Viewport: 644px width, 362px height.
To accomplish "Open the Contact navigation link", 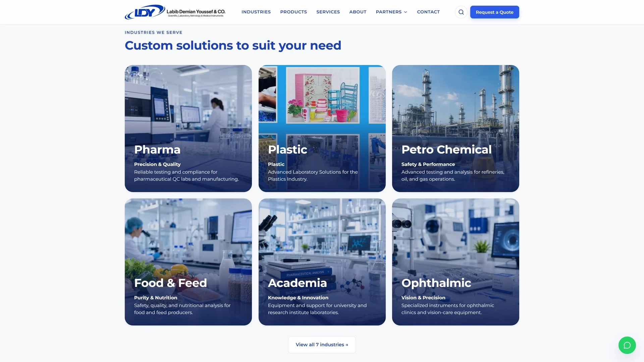I will 428,12.
